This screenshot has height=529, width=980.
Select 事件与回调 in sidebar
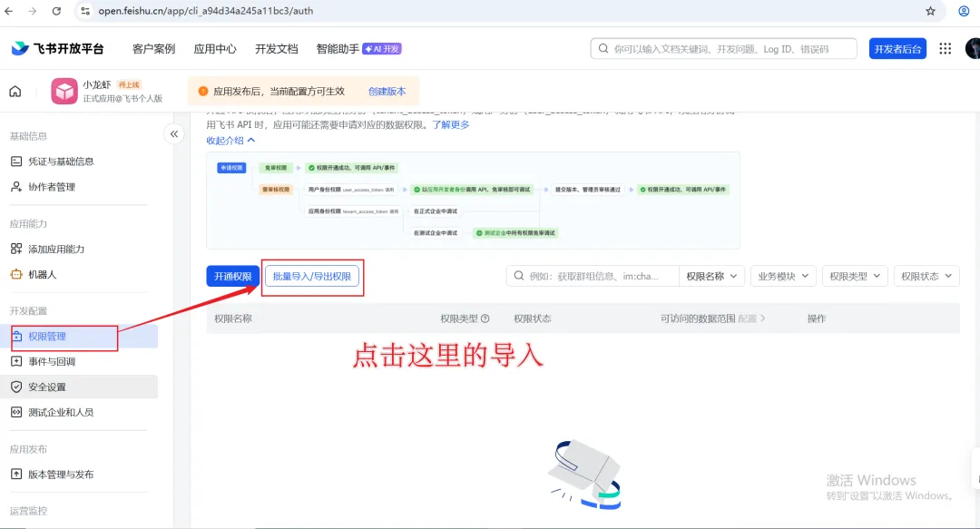click(51, 361)
